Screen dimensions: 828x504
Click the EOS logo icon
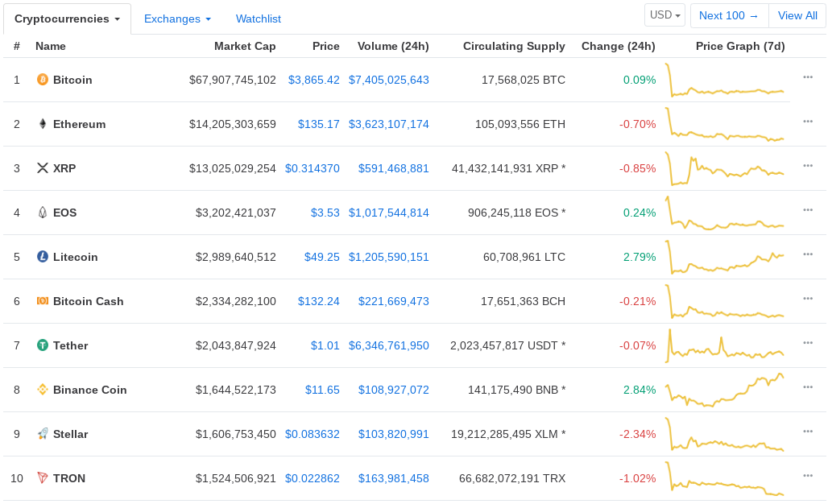click(42, 213)
